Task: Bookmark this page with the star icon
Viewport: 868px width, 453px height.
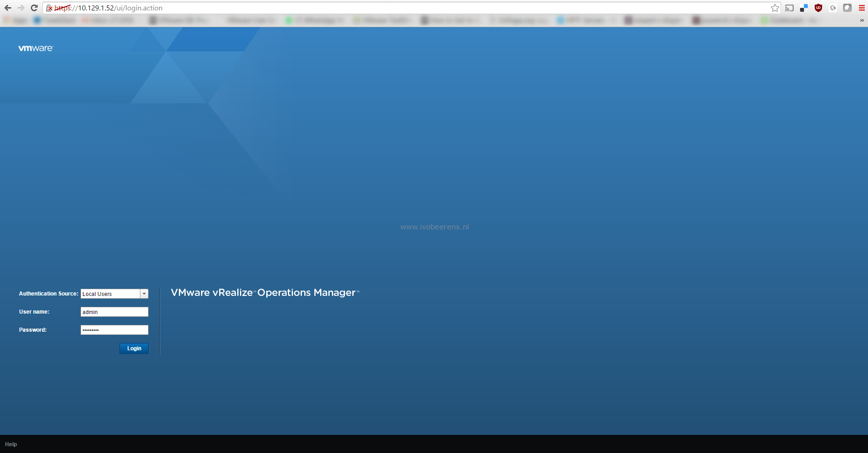Action: pos(775,8)
